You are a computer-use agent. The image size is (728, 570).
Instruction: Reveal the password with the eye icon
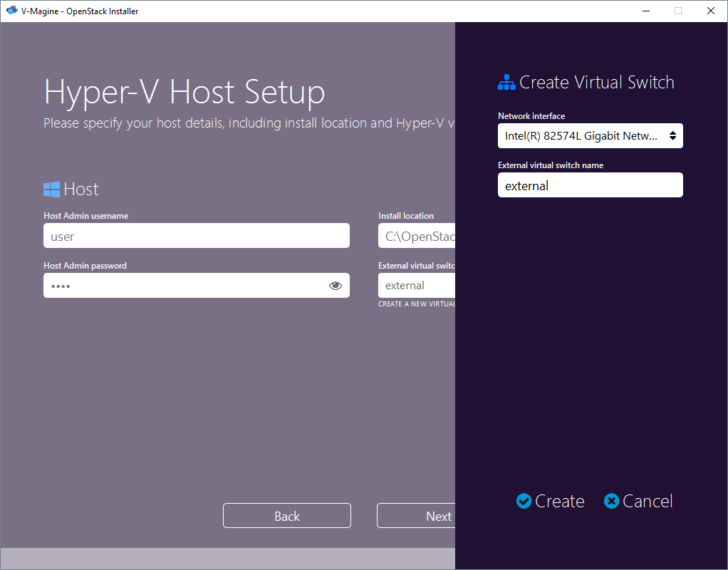point(336,286)
